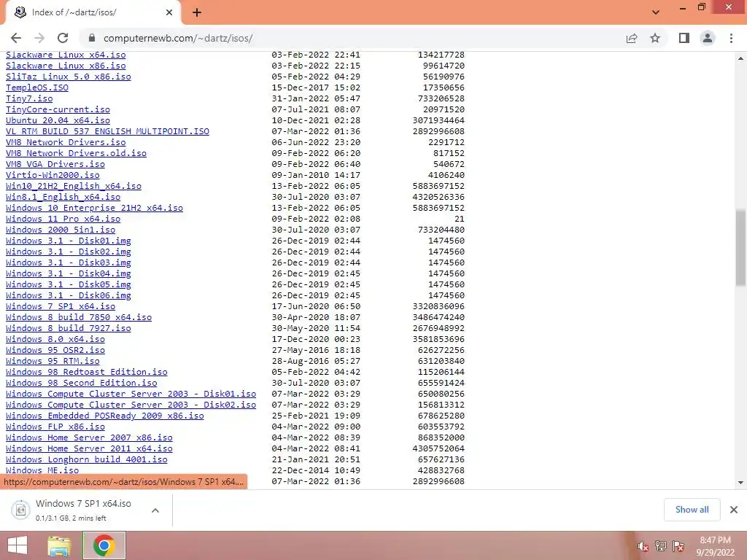
Task: Click the Chrome taskbar icon
Action: [x=104, y=545]
